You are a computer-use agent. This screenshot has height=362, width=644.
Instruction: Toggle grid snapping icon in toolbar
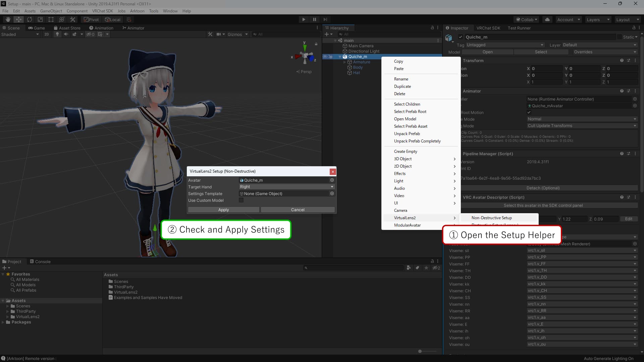[x=129, y=19]
